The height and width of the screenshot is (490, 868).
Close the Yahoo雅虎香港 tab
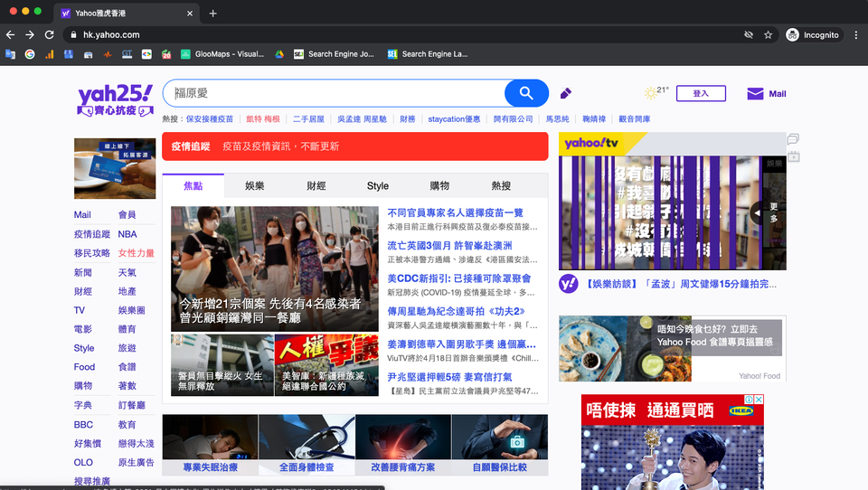(x=190, y=14)
